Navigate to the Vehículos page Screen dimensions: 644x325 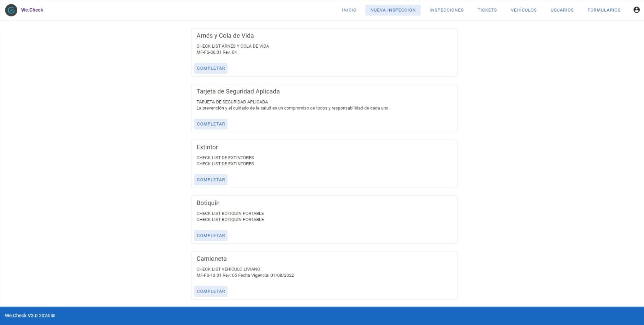[523, 10]
